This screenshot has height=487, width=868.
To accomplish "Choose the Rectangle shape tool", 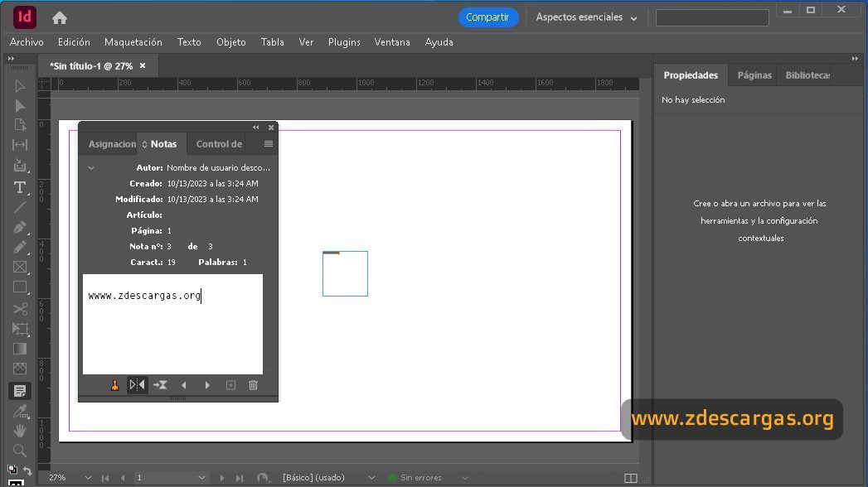I will 19,287.
